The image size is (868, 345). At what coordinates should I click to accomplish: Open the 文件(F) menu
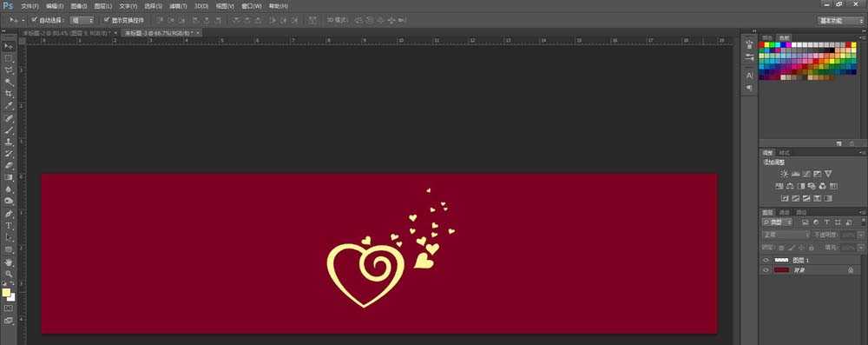pyautogui.click(x=30, y=6)
